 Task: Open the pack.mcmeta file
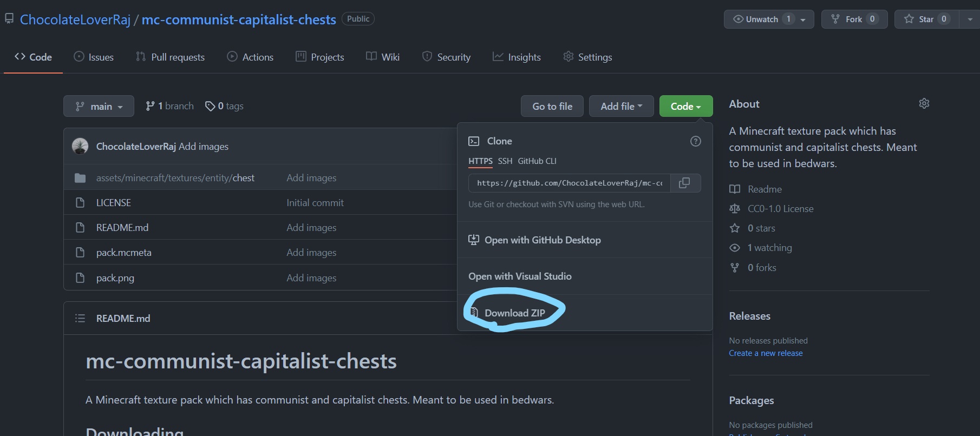click(123, 252)
